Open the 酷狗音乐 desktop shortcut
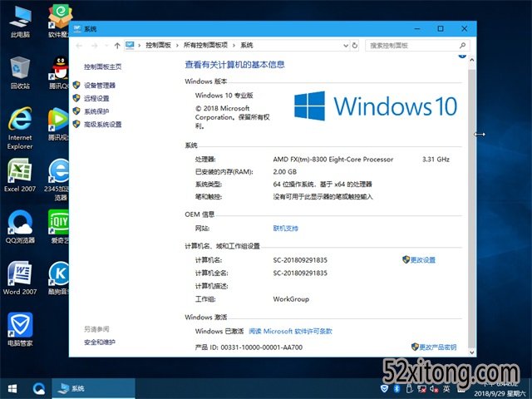The image size is (532, 399). coord(59,278)
